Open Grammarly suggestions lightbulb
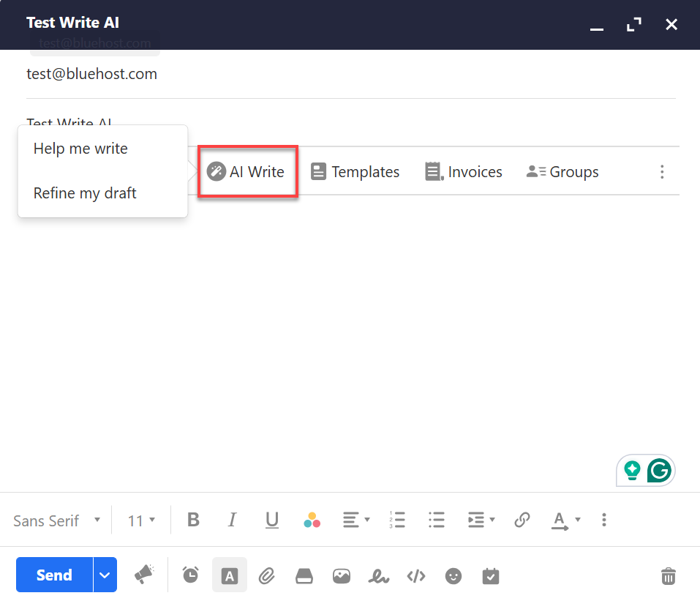The height and width of the screenshot is (601, 700). [632, 470]
